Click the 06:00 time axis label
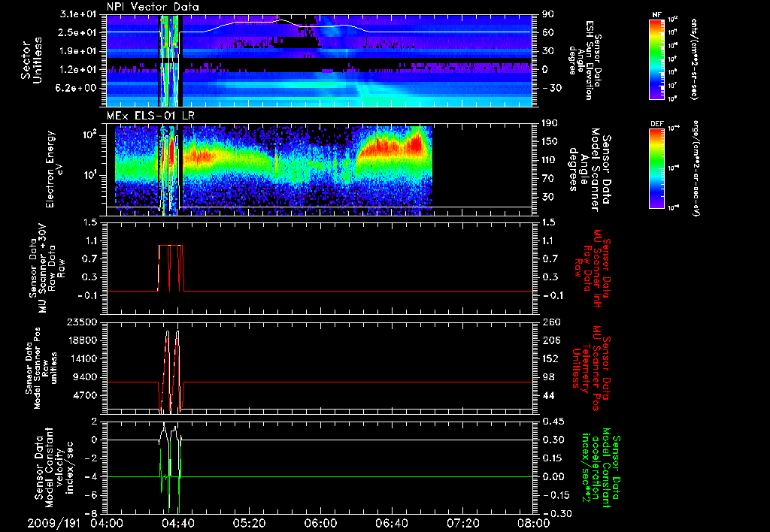770x532 pixels. pos(320,523)
